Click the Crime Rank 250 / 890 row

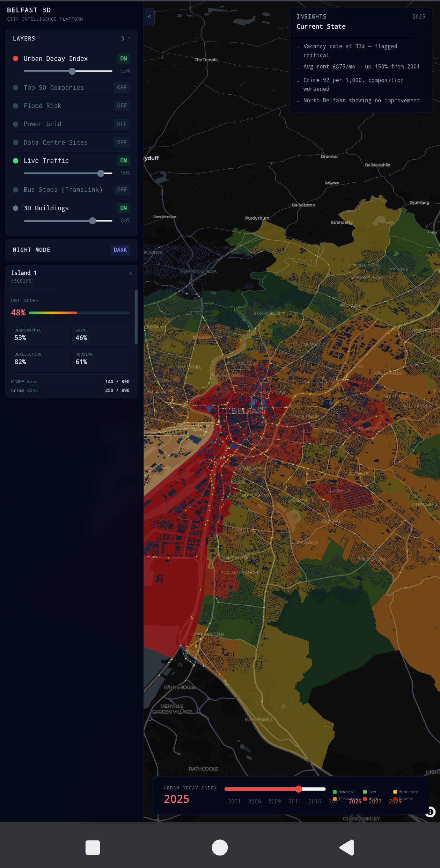pos(70,391)
